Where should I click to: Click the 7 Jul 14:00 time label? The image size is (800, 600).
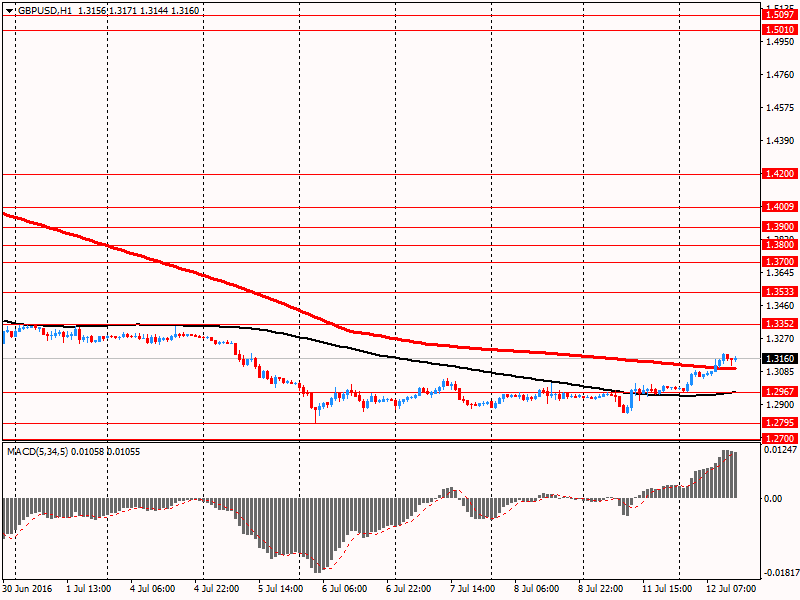click(x=472, y=589)
